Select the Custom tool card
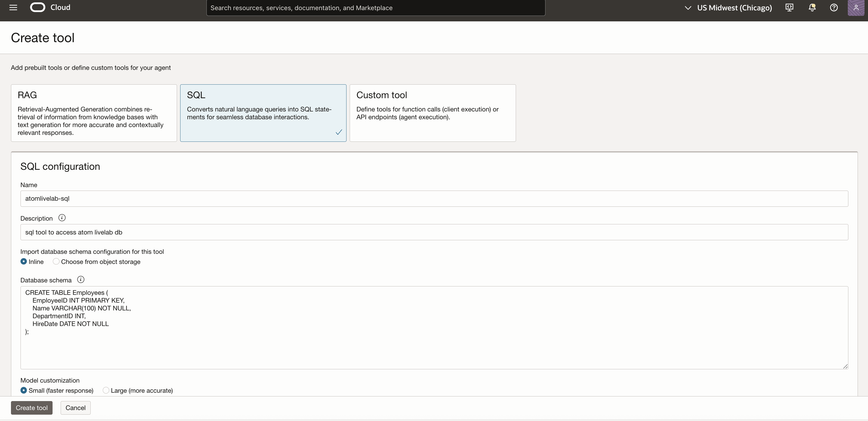Screen dimensions: 868x421 (x=433, y=113)
